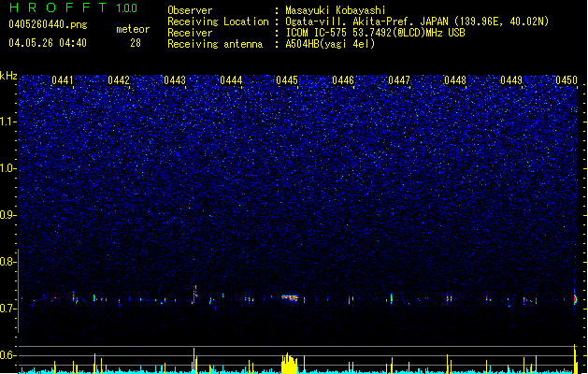Click the Receiver label
The image size is (588, 374).
tap(190, 33)
